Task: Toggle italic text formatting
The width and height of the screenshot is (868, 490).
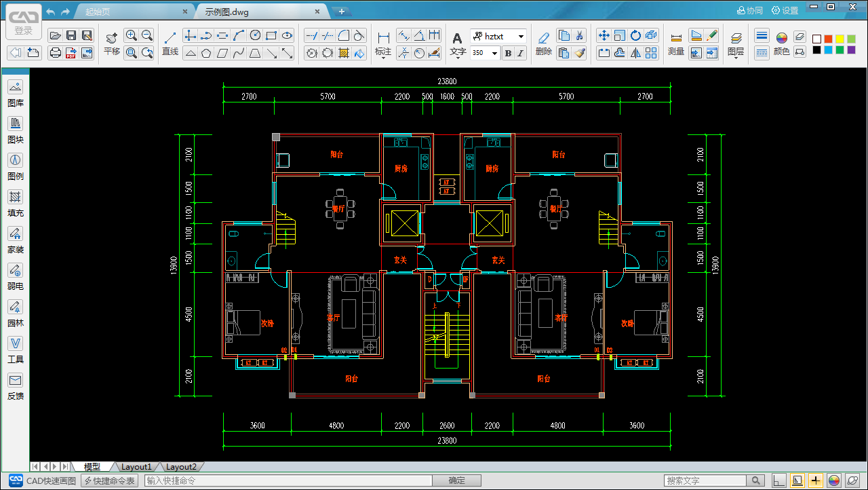Action: click(x=521, y=53)
